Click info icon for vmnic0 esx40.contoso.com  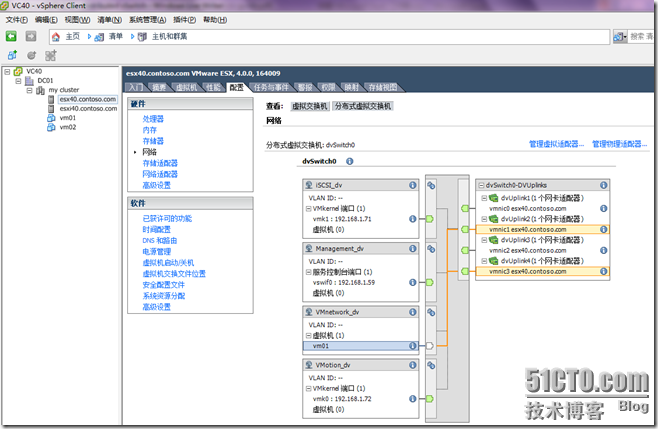click(603, 208)
